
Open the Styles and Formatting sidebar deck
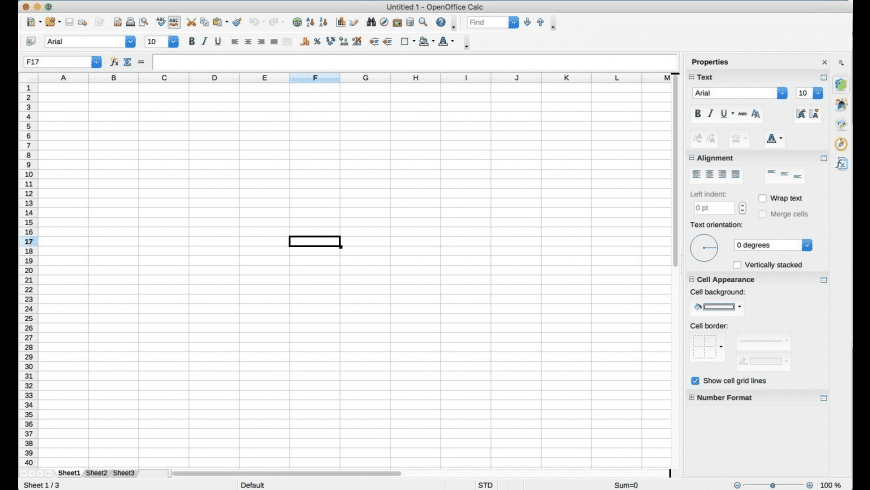click(841, 104)
